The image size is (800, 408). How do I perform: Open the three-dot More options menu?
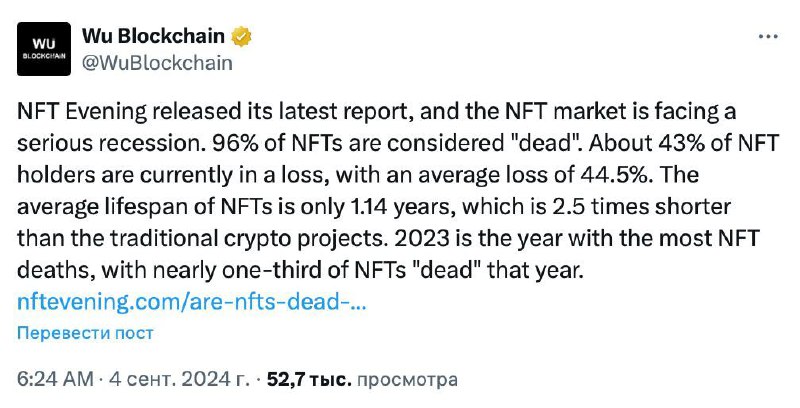coord(768,37)
